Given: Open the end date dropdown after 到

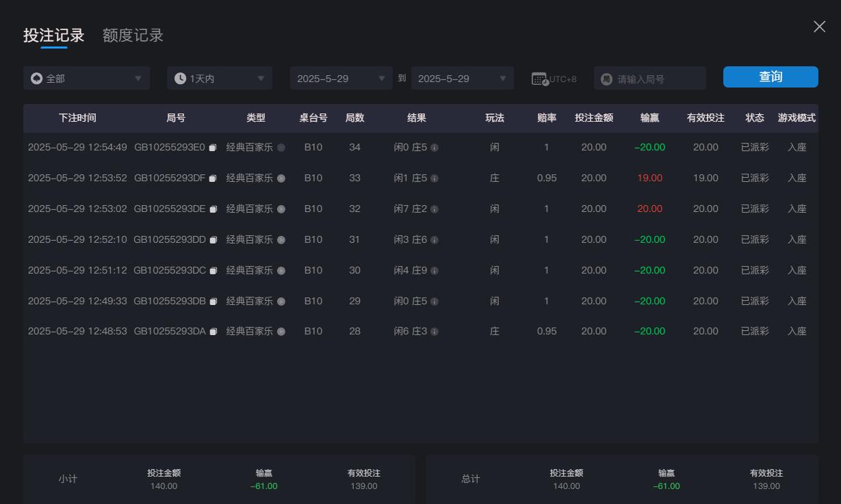Looking at the screenshot, I should [463, 78].
